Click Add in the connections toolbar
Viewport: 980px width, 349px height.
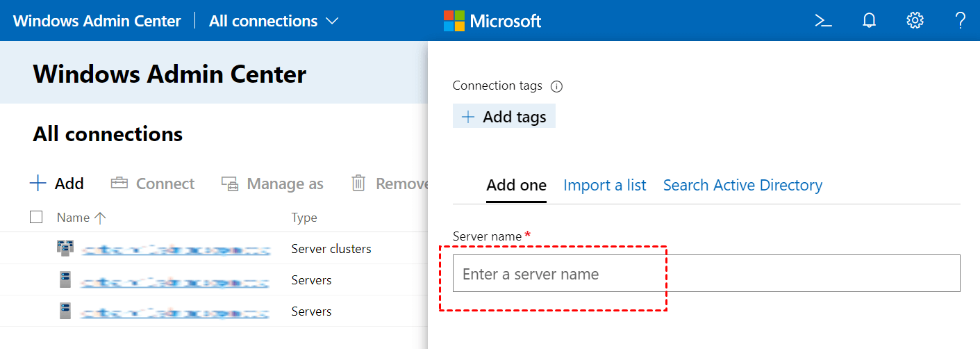(57, 184)
